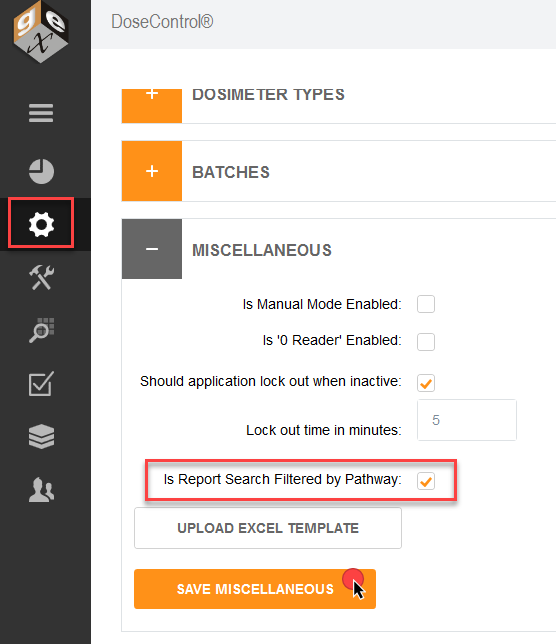Click the lock out time minutes field
The height and width of the screenshot is (644, 556).
(467, 420)
